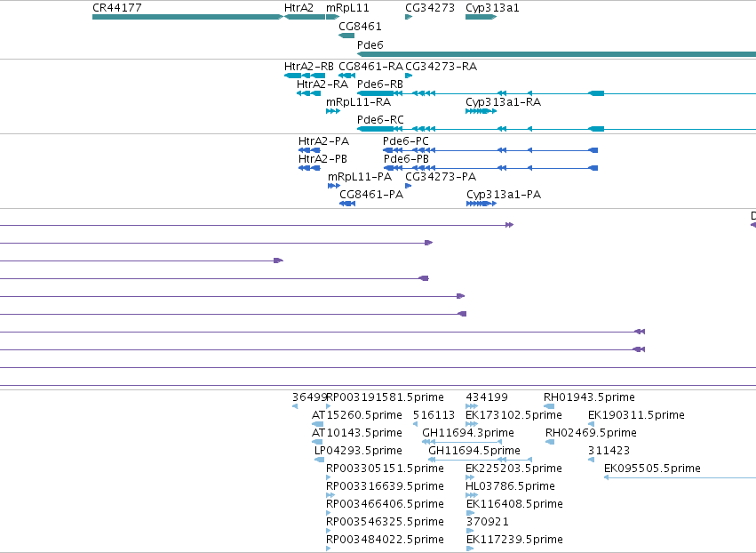Viewport: 756px width, 553px height.
Task: Select the Cyp313a1 gene feature
Action: tap(481, 17)
